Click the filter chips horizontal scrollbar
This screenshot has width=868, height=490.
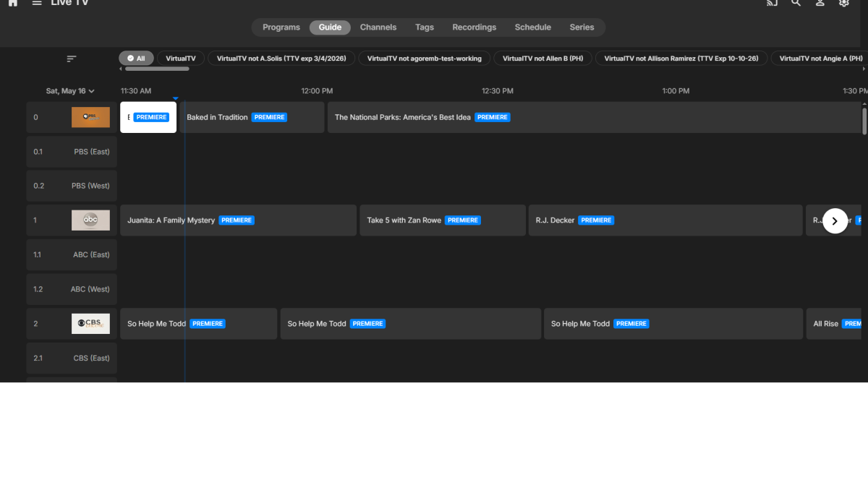point(157,69)
